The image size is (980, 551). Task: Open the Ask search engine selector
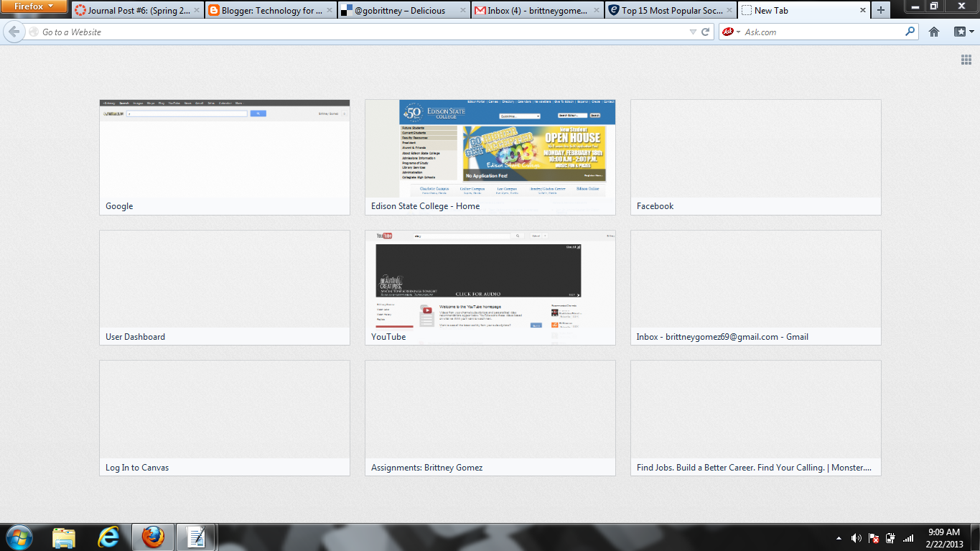(732, 32)
